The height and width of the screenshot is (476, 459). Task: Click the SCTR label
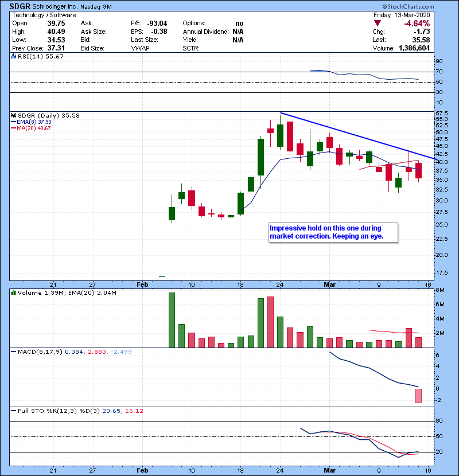click(191, 48)
